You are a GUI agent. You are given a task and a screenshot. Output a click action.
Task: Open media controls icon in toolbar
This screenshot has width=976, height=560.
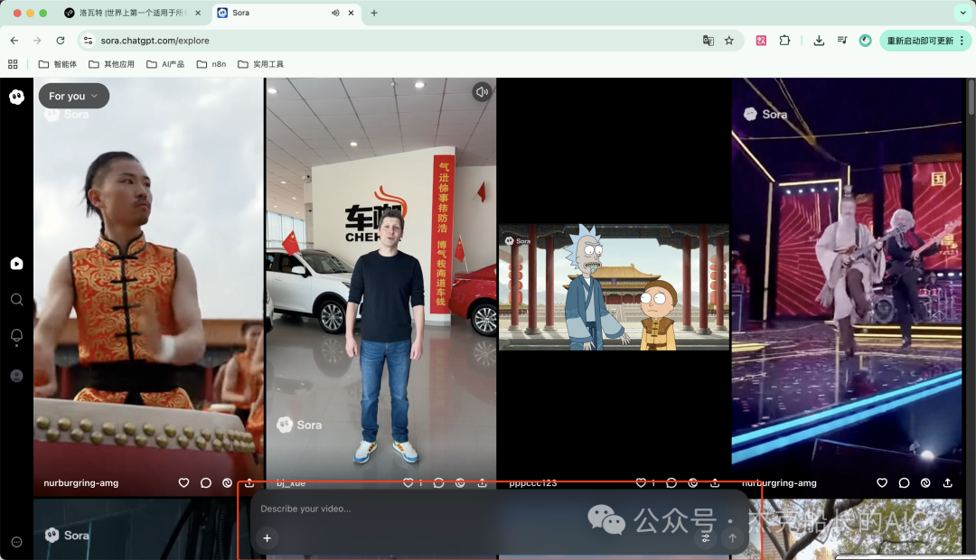(x=842, y=41)
